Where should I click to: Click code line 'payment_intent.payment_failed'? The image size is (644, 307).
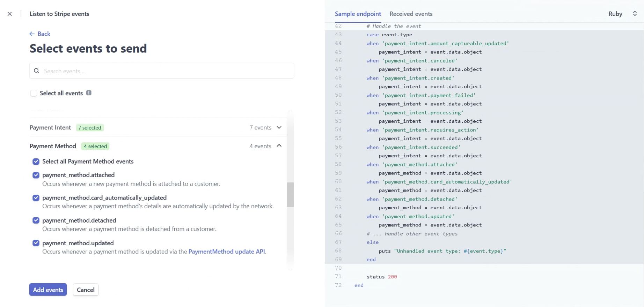pyautogui.click(x=421, y=95)
